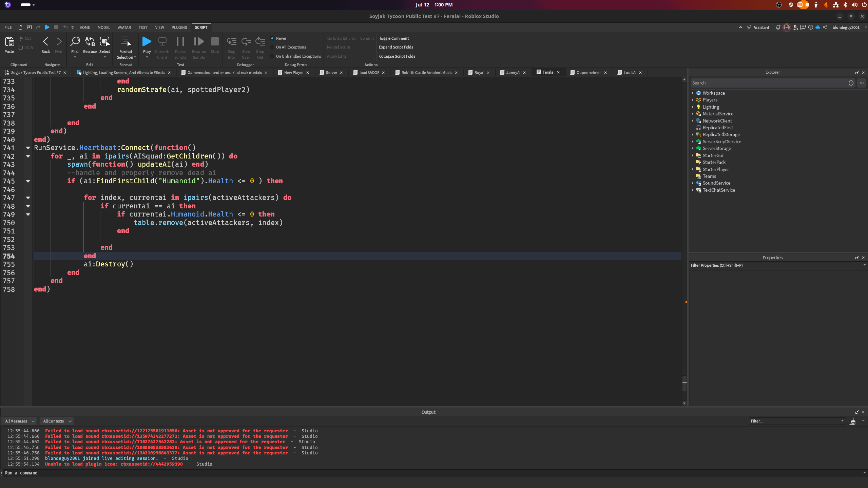Open the All Contexts dropdown

coord(57,421)
